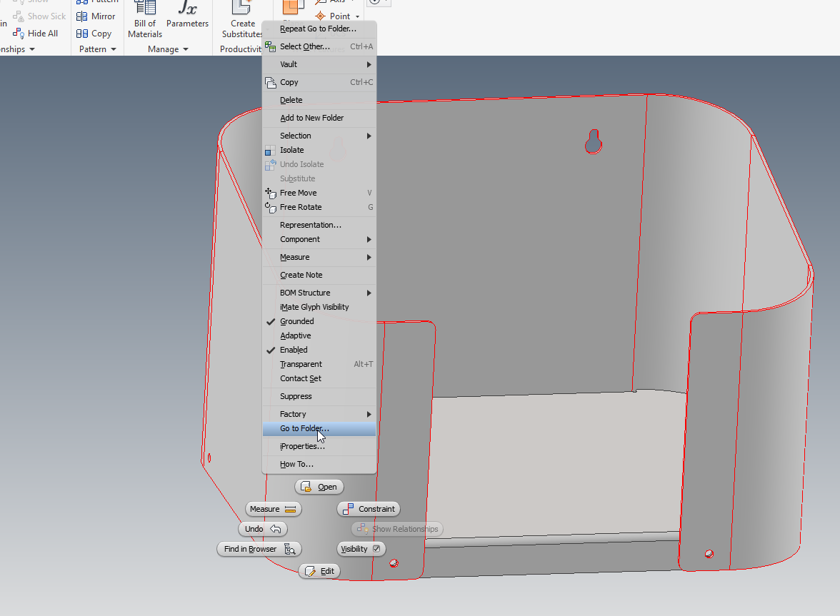Open the Manage panel dropdown
The height and width of the screenshot is (616, 840).
[169, 49]
